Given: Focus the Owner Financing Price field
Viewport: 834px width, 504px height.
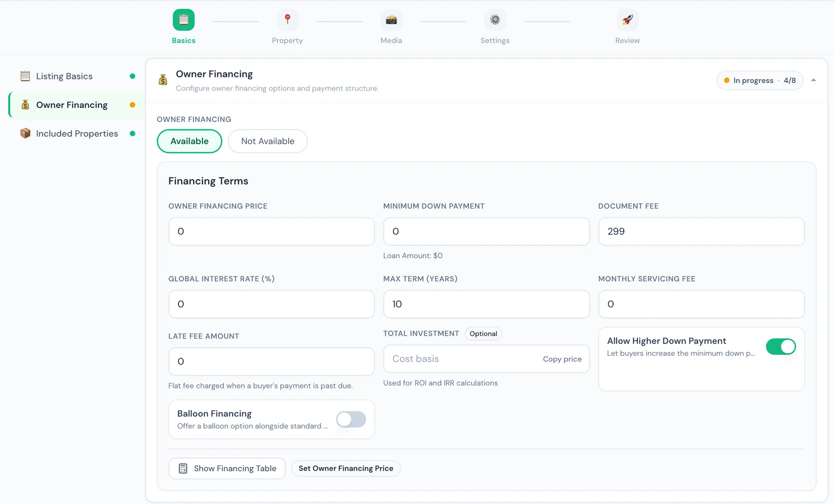Looking at the screenshot, I should (x=272, y=231).
